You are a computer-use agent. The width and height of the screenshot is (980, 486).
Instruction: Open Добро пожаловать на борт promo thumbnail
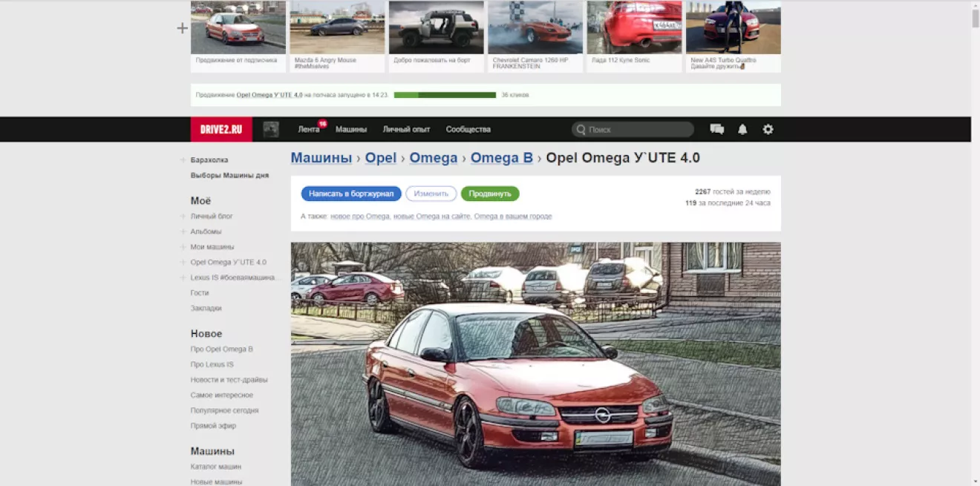pyautogui.click(x=436, y=36)
